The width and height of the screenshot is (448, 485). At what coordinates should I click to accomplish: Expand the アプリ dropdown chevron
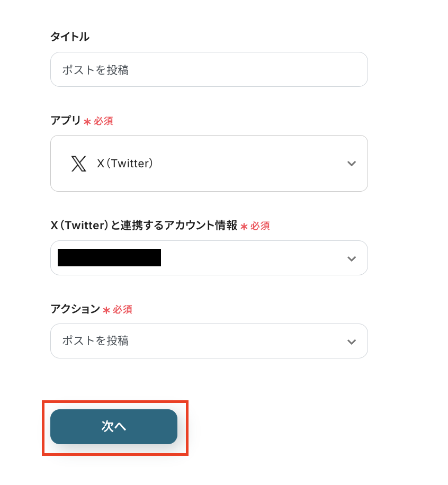pos(351,164)
